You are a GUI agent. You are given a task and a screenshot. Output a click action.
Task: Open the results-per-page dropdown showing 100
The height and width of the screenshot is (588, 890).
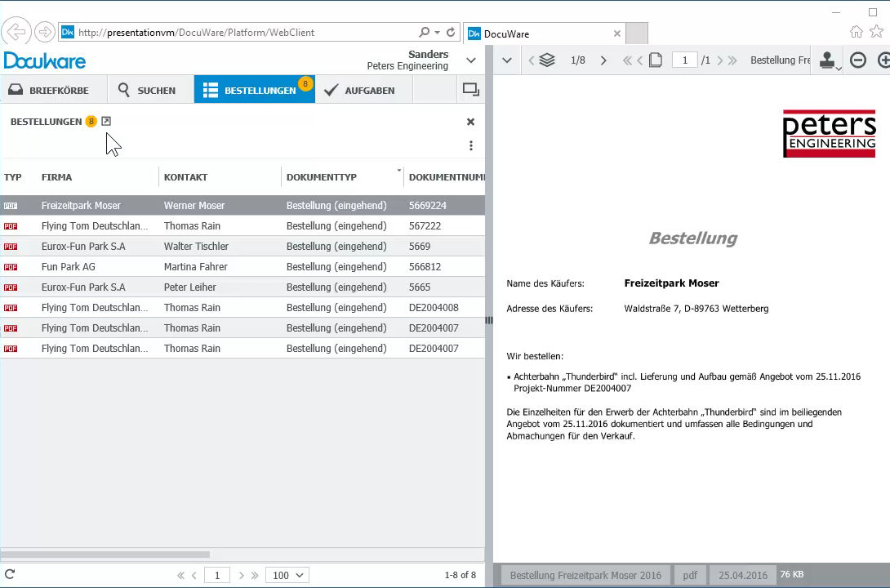(x=287, y=575)
